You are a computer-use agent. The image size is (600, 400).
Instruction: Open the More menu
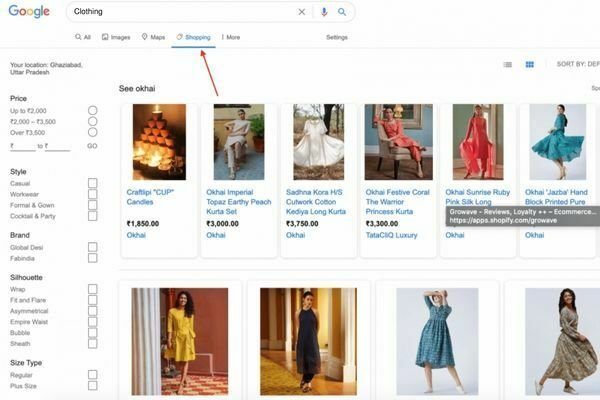tap(231, 37)
